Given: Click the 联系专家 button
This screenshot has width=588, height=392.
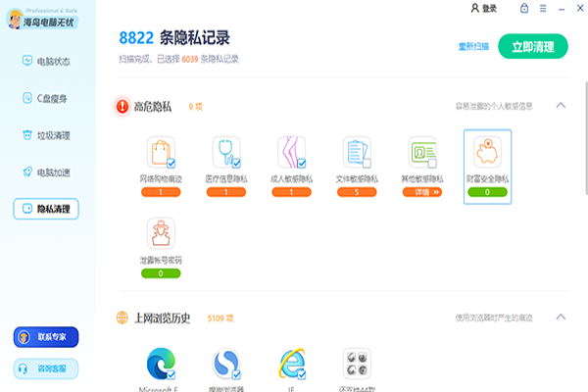Looking at the screenshot, I should click(45, 337).
